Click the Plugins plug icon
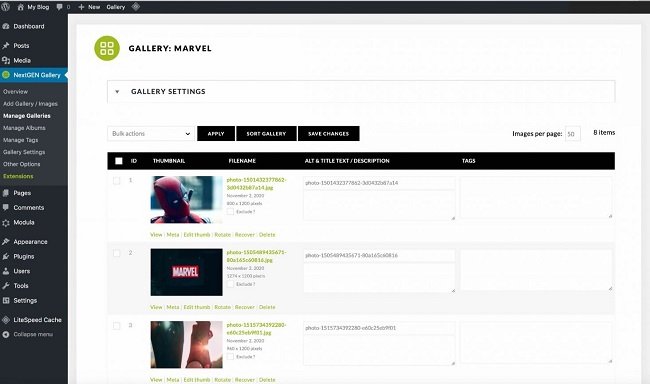The width and height of the screenshot is (650, 384). click(x=6, y=256)
